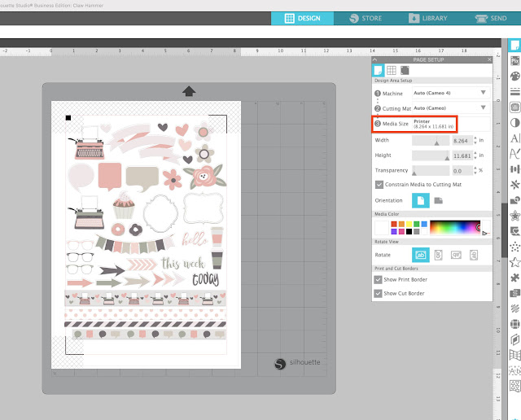Viewport: 521px width, 420px height.
Task: Open the Modify shapes panel icon
Action: click(x=514, y=200)
